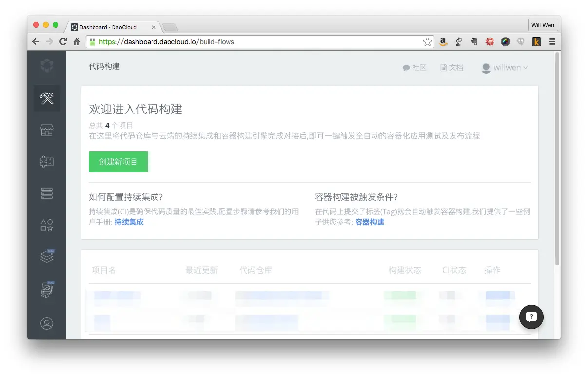Click the 代码仓库 column header

[x=256, y=270]
